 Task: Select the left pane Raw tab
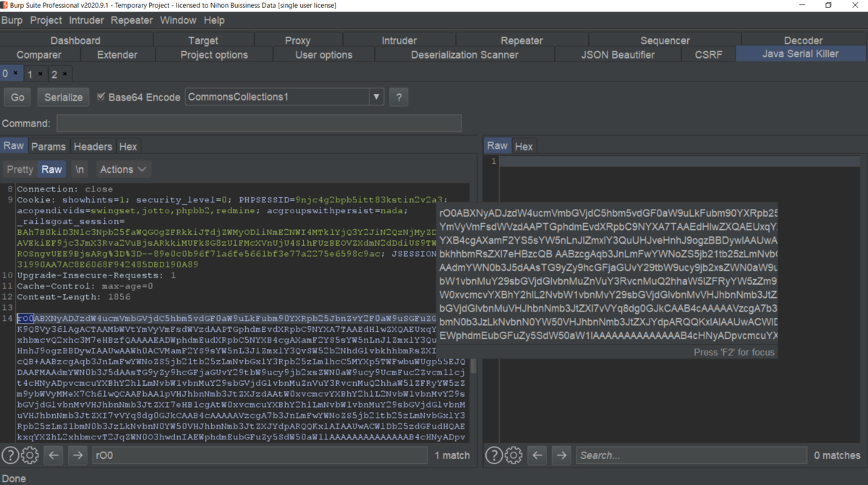(x=14, y=146)
